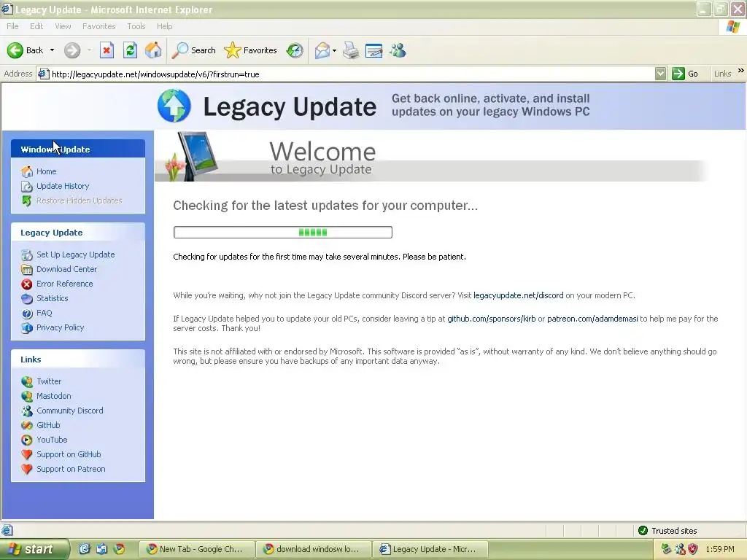
Task: Click the Home toolbar icon
Action: (x=153, y=50)
